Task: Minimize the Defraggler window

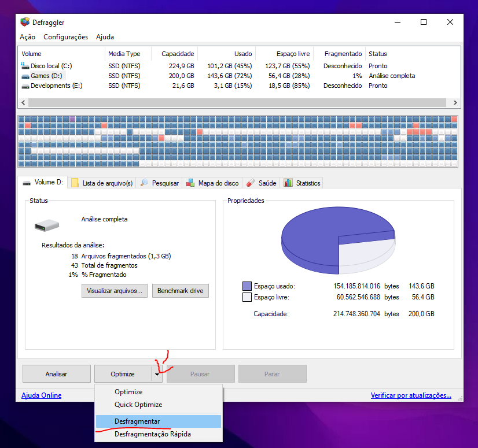Action: [x=398, y=22]
